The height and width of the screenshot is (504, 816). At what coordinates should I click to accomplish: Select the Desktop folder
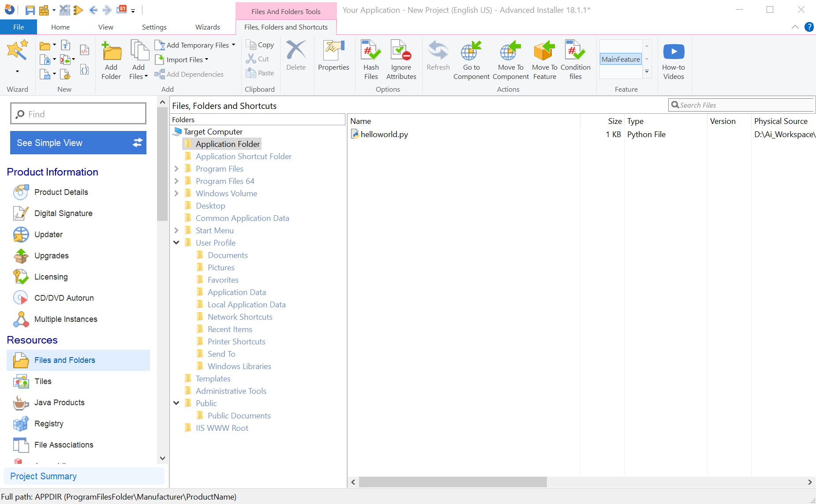210,205
